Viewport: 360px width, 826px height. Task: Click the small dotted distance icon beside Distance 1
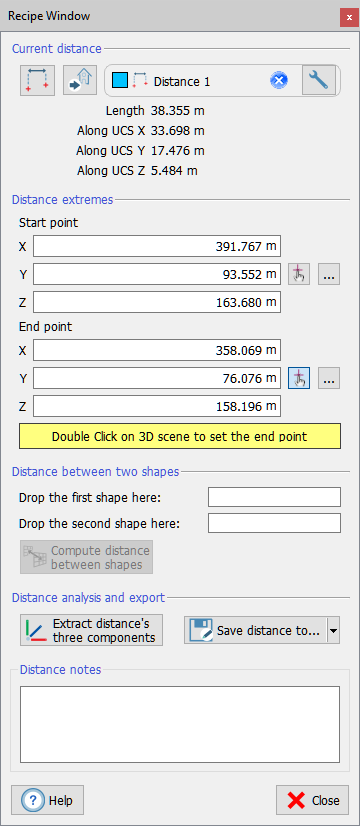coord(140,81)
